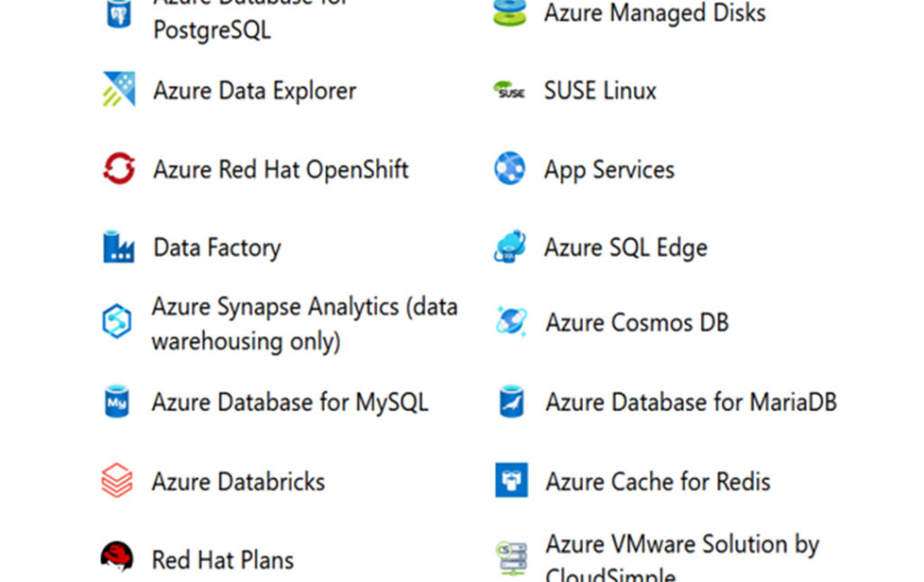Viewport: 924px width, 582px height.
Task: Select the Red Hat Plans text
Action: tap(222, 560)
